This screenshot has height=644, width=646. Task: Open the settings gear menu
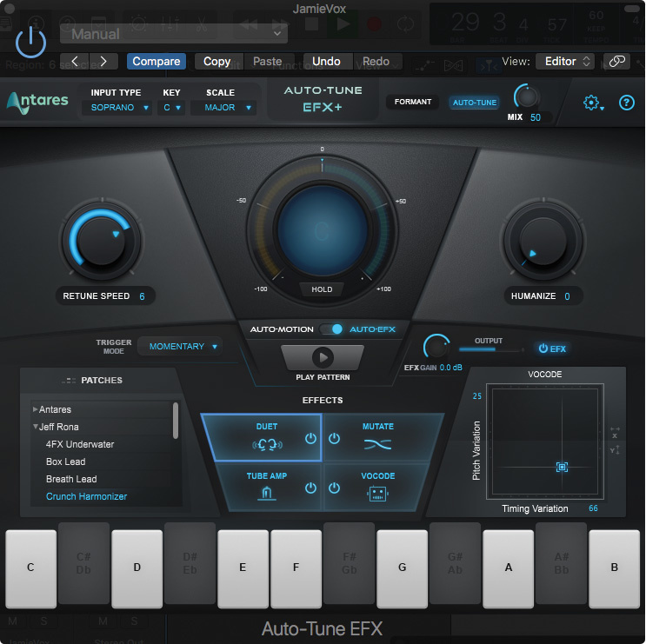[592, 103]
